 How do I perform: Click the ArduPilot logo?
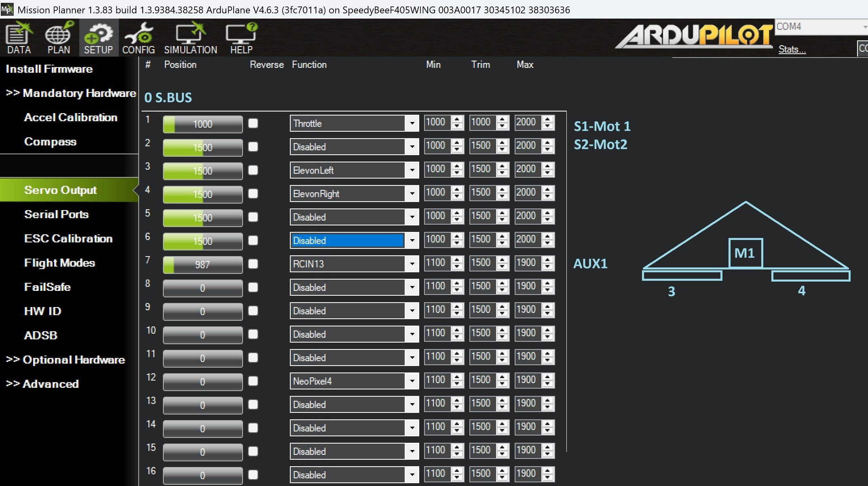694,36
